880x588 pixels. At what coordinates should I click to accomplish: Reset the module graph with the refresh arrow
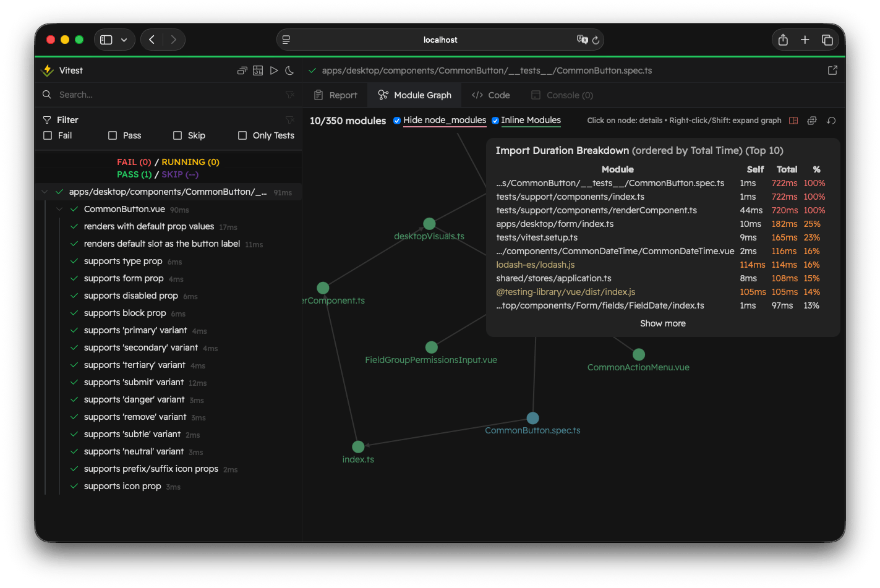[831, 121]
